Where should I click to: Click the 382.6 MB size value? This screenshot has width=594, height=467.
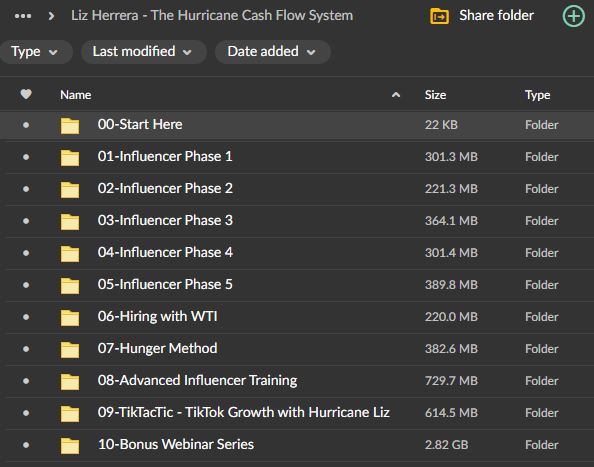(x=451, y=349)
